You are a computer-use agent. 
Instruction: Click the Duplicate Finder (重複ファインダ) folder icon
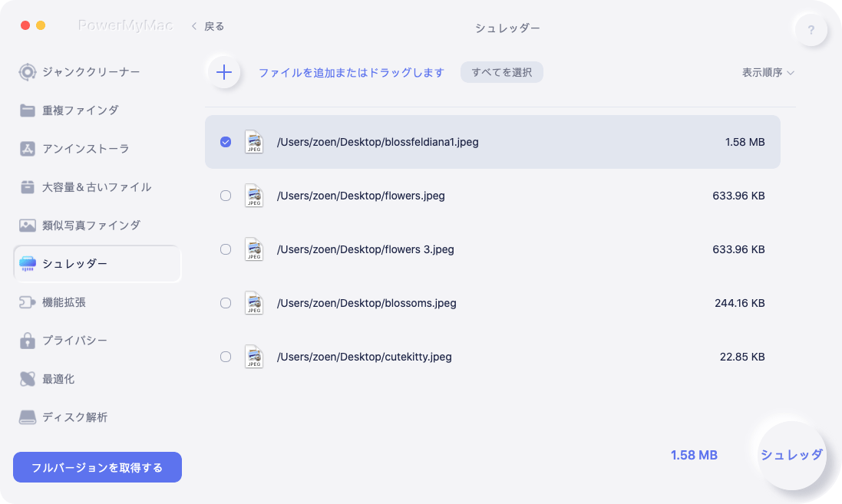pyautogui.click(x=28, y=110)
